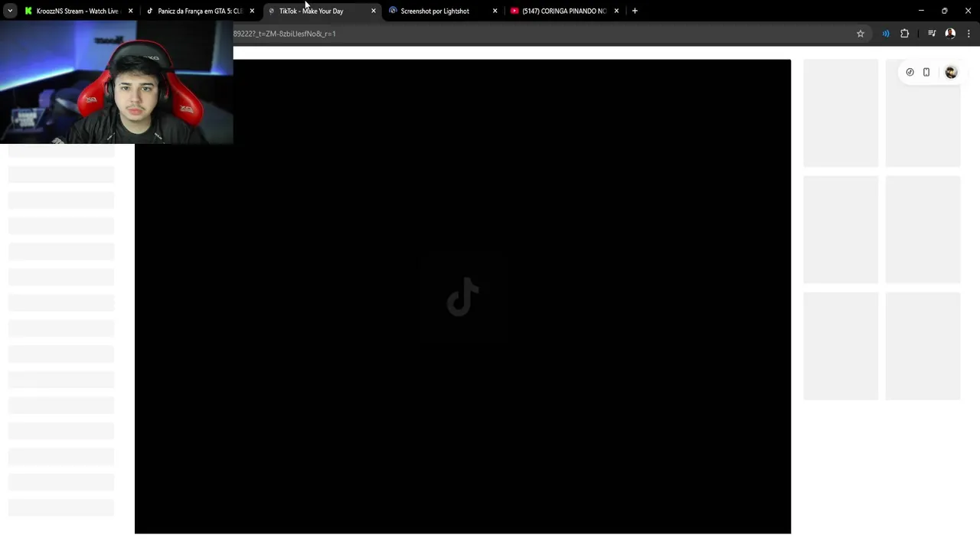Screen dimensions: 980x551
Task: Close the TikTok - Make Your Day tab
Action: coord(374,11)
